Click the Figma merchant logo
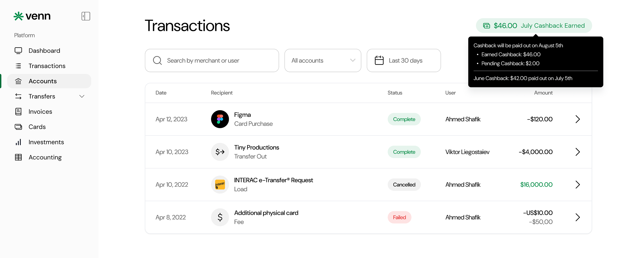Viewport: 644px width, 258px height. (220, 119)
